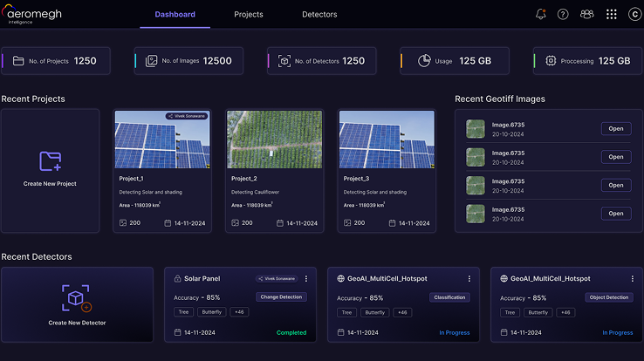Click In Progress on Object Detection card
This screenshot has height=361, width=644.
click(x=617, y=333)
